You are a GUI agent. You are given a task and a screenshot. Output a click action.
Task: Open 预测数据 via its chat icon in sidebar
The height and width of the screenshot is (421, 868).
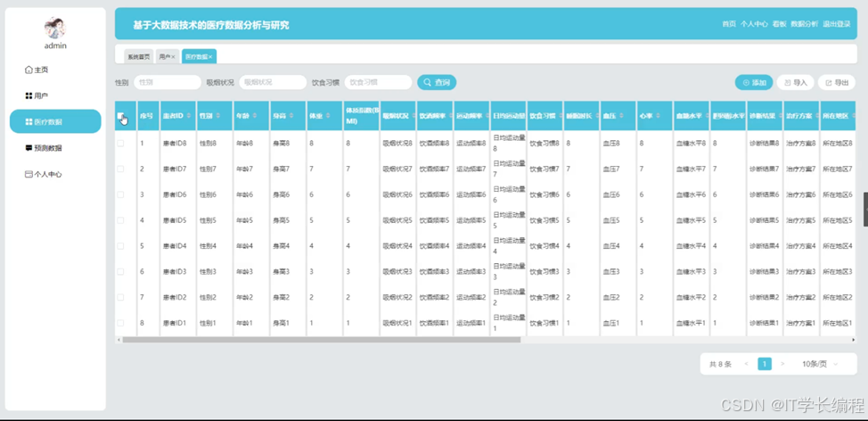[x=29, y=148]
